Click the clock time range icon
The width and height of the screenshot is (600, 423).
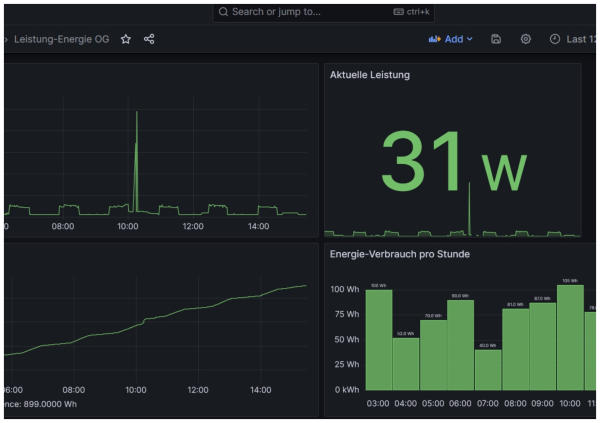point(555,39)
